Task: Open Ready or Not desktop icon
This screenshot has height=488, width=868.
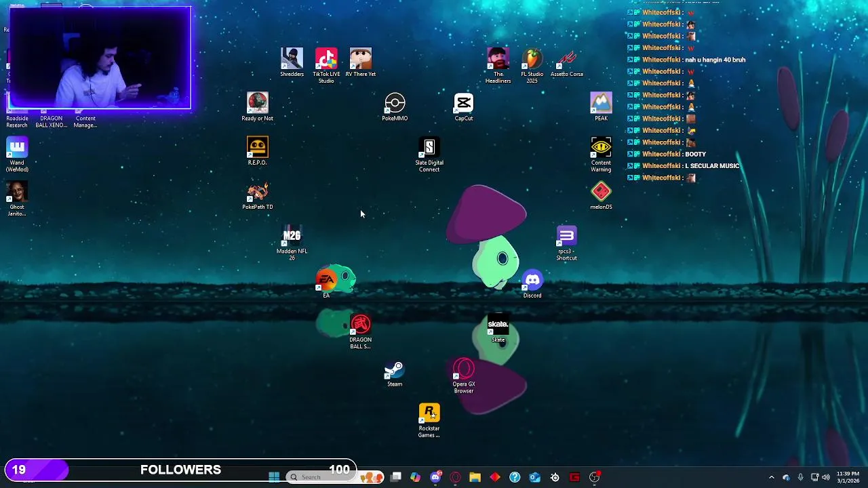Action: [258, 106]
